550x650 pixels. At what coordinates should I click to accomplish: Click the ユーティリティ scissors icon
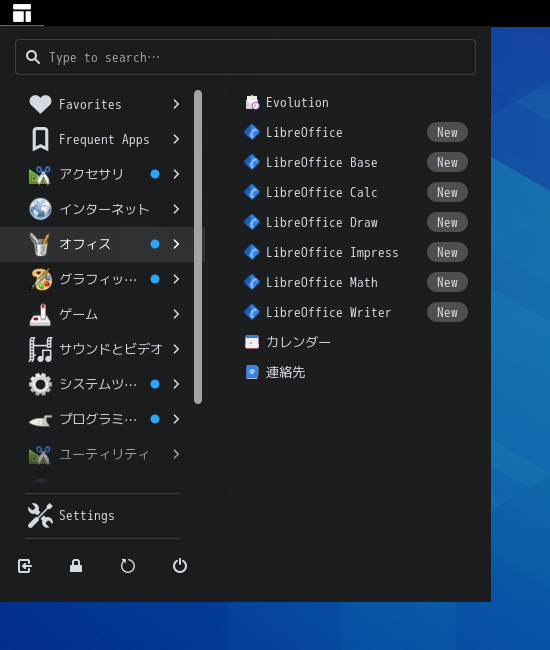pos(40,454)
